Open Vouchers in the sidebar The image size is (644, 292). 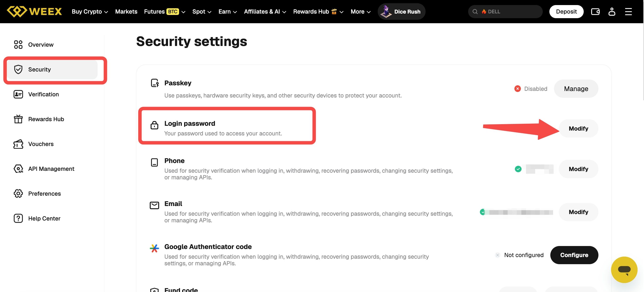(x=52, y=144)
